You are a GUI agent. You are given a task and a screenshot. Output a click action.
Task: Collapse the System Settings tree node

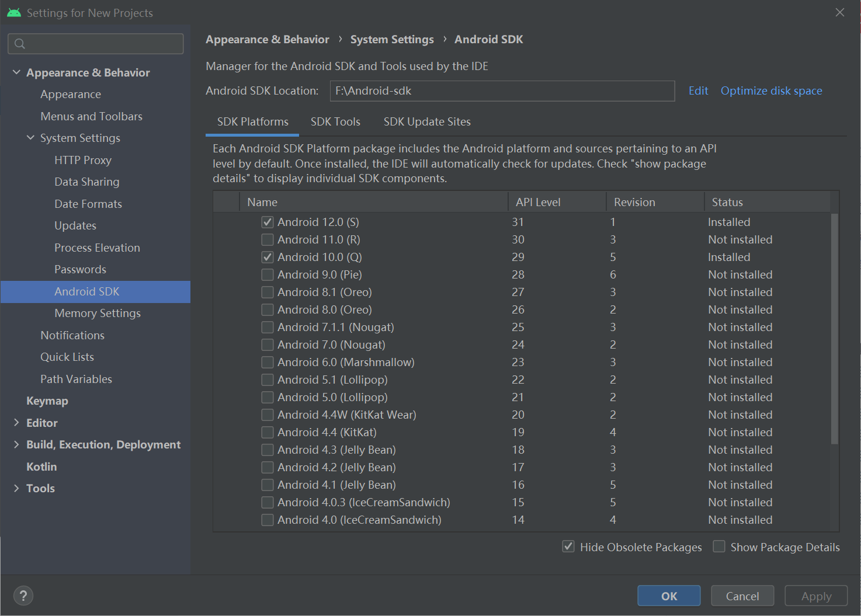pos(30,138)
